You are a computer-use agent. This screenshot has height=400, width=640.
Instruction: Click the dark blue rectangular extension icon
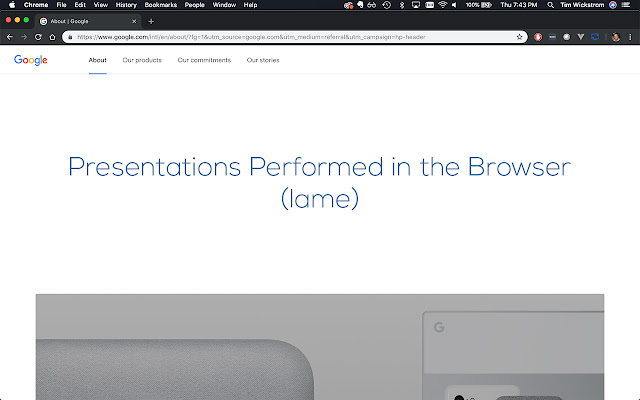pos(552,37)
